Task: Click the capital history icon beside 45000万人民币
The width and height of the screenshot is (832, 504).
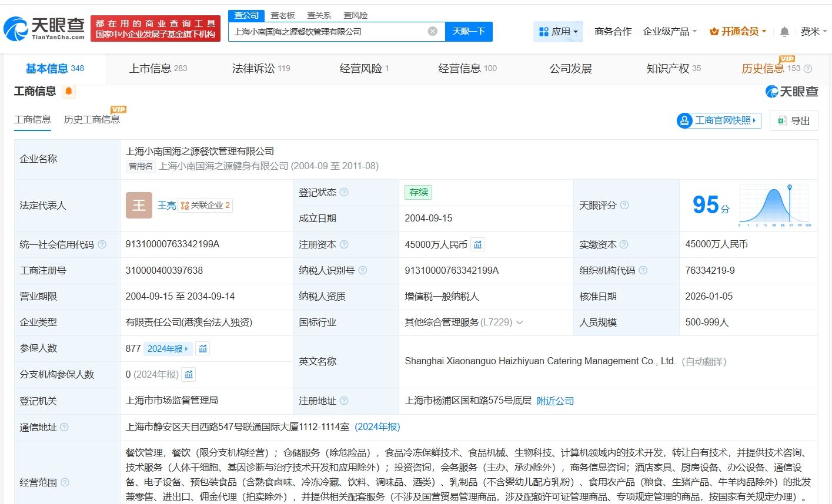Action: click(477, 244)
